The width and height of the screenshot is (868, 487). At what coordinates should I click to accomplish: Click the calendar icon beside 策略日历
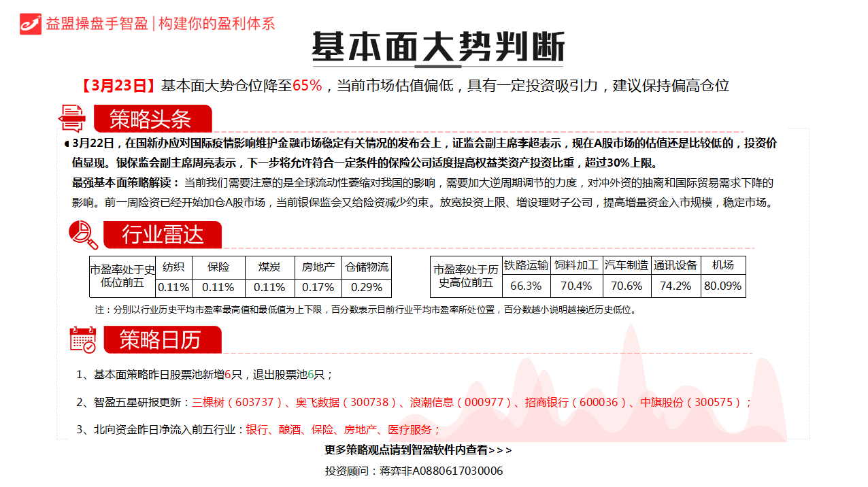coord(83,339)
